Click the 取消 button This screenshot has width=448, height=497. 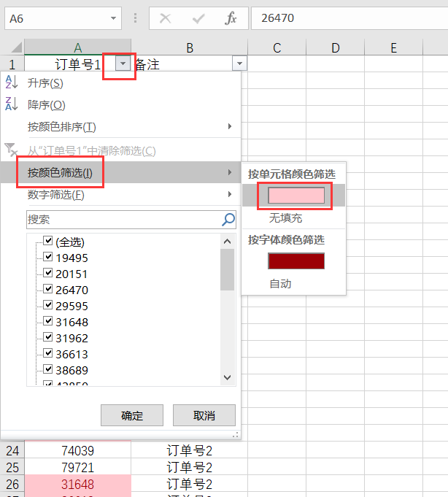point(204,415)
